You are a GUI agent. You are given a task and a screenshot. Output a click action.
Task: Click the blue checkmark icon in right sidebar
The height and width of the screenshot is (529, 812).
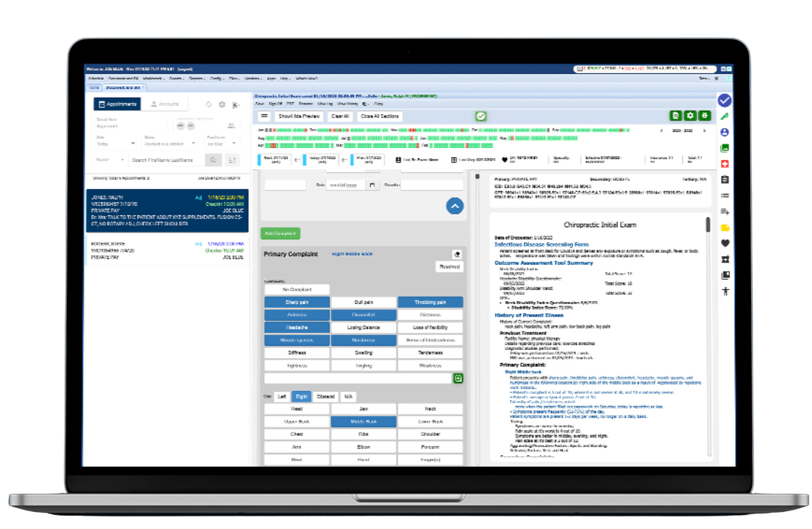(724, 100)
